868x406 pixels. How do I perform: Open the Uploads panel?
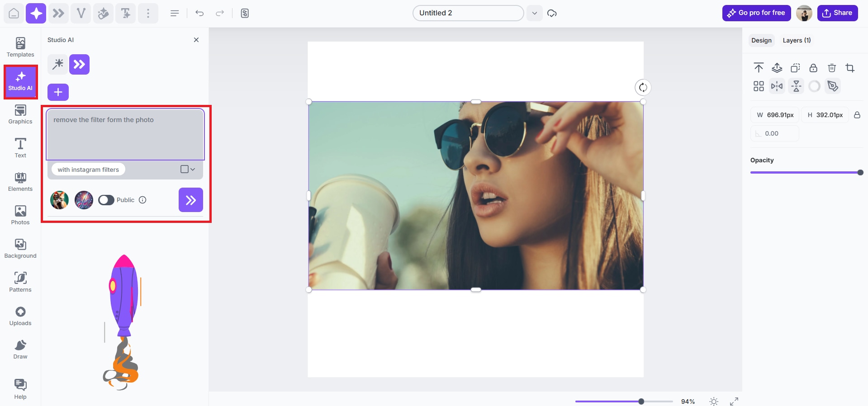coord(20,316)
